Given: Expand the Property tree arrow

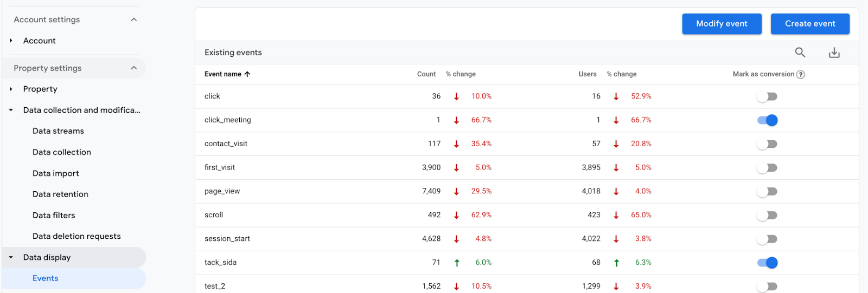Looking at the screenshot, I should point(11,89).
